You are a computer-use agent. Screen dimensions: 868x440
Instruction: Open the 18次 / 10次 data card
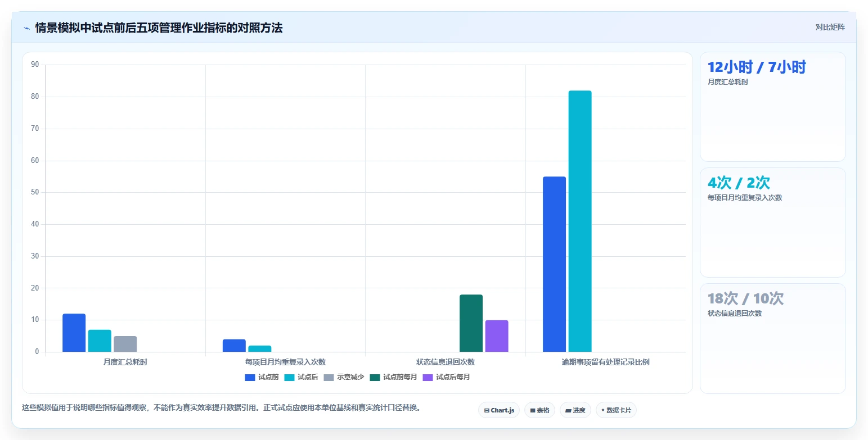click(772, 338)
